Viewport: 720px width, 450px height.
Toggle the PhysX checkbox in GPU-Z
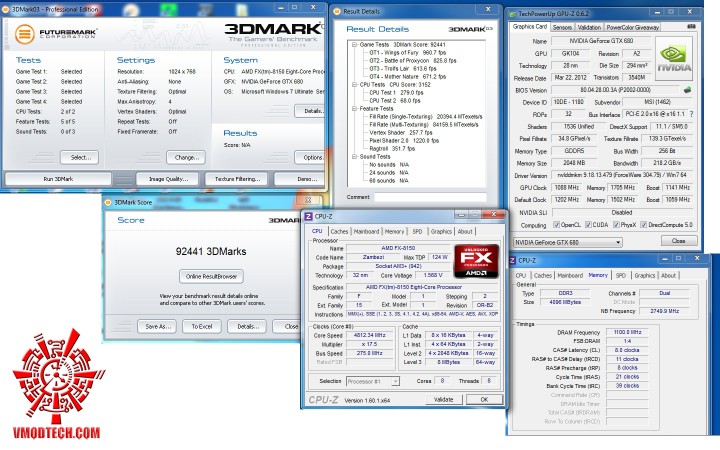click(x=616, y=225)
